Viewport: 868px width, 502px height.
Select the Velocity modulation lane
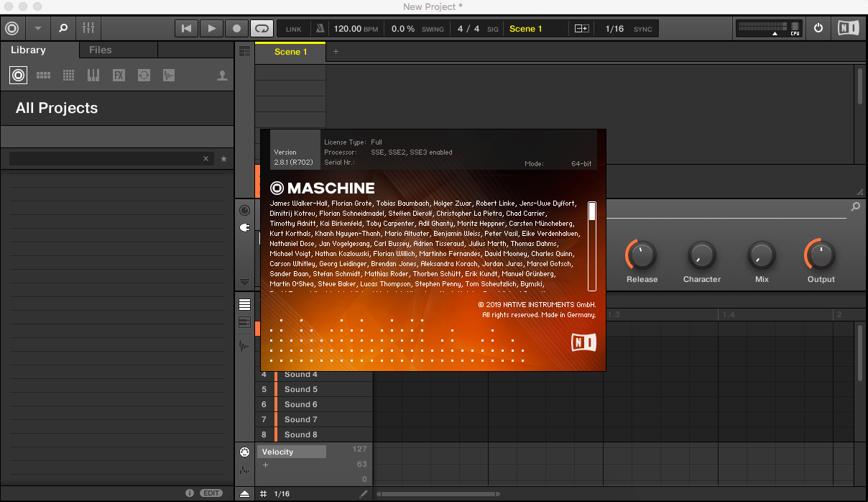tap(291, 452)
